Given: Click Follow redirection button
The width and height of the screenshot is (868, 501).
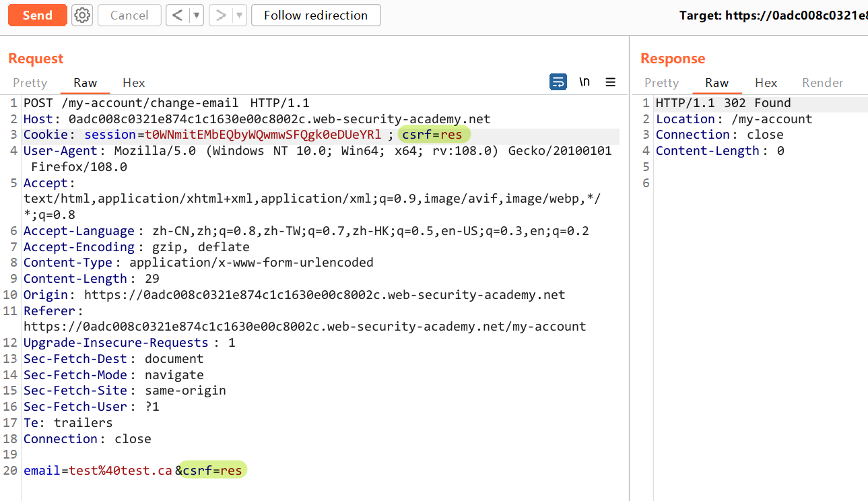Looking at the screenshot, I should point(316,15).
